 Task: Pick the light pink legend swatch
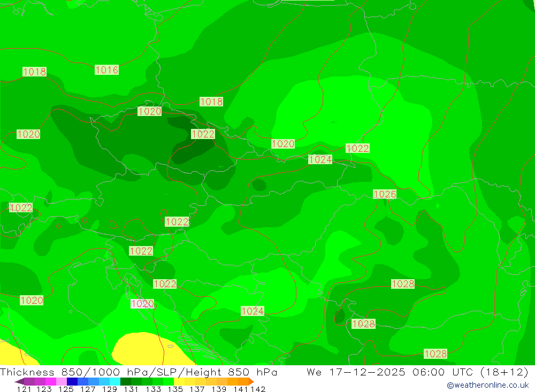click(62, 381)
